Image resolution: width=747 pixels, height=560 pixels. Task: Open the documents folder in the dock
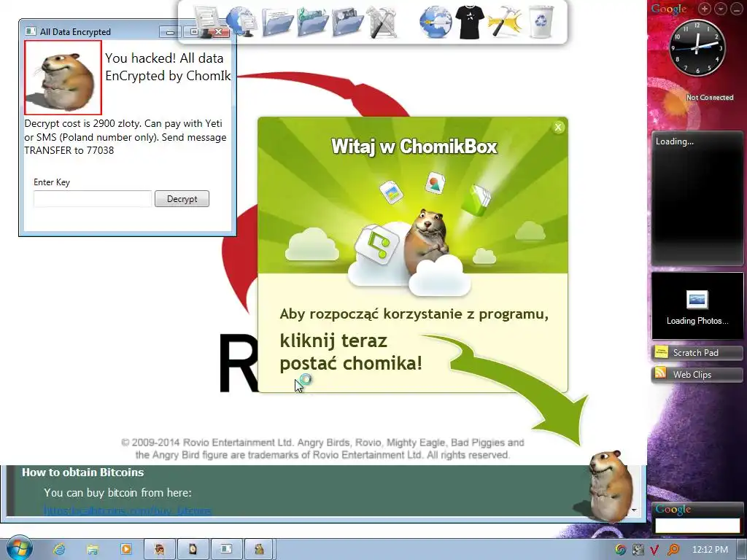[x=276, y=21]
